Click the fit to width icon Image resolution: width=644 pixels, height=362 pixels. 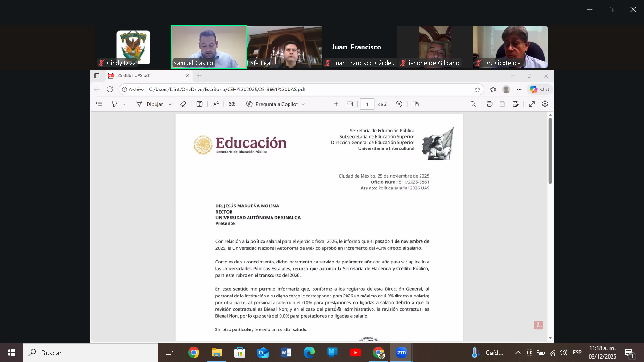click(x=349, y=104)
